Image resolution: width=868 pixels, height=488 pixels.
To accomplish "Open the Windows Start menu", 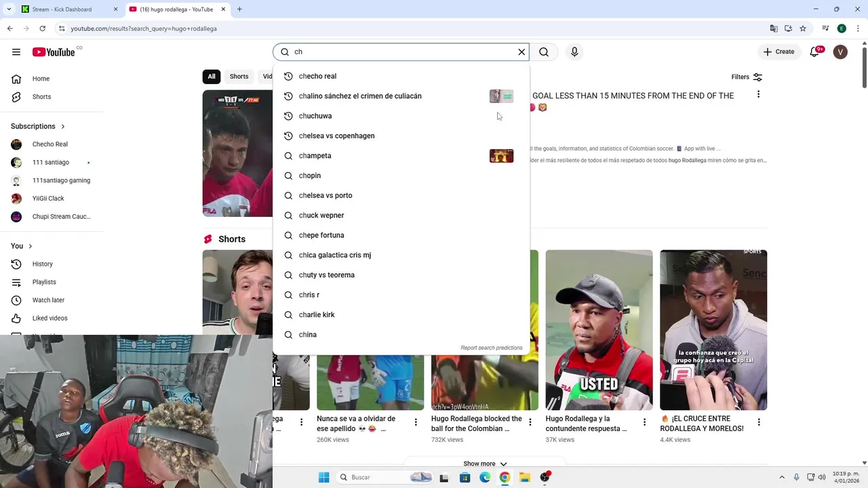I will (x=324, y=477).
